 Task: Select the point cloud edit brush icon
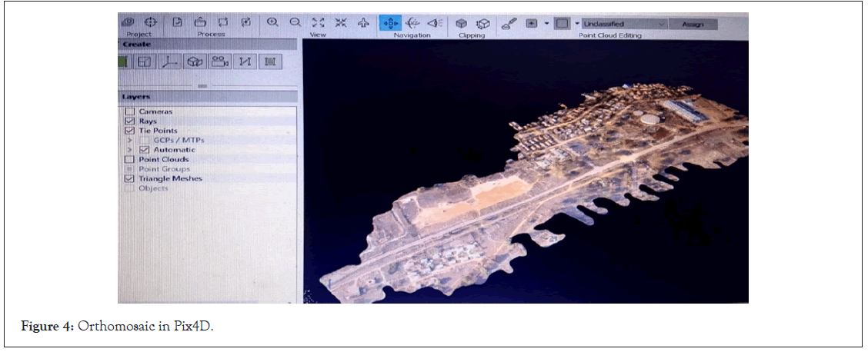click(508, 23)
